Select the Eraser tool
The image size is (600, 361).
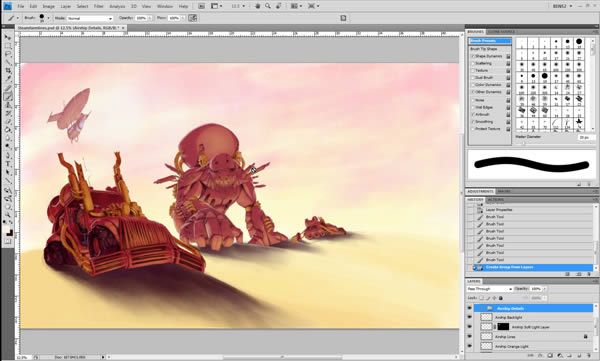pos(8,122)
